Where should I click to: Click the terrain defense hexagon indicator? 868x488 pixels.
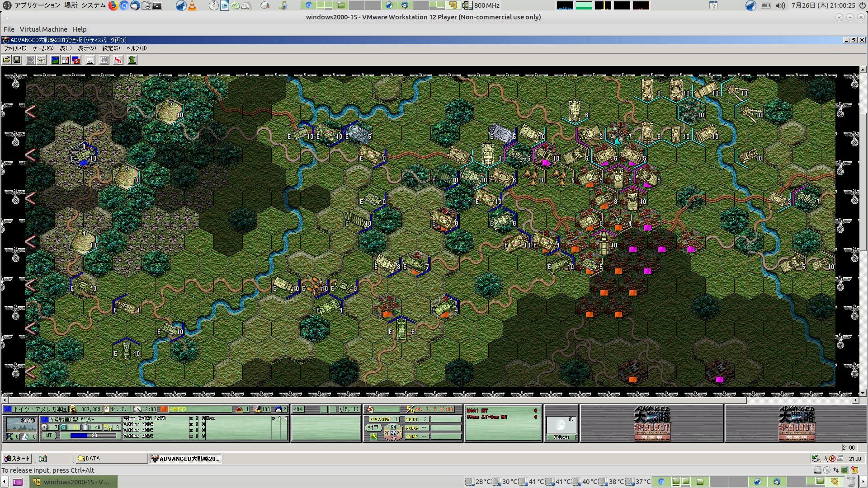click(393, 432)
